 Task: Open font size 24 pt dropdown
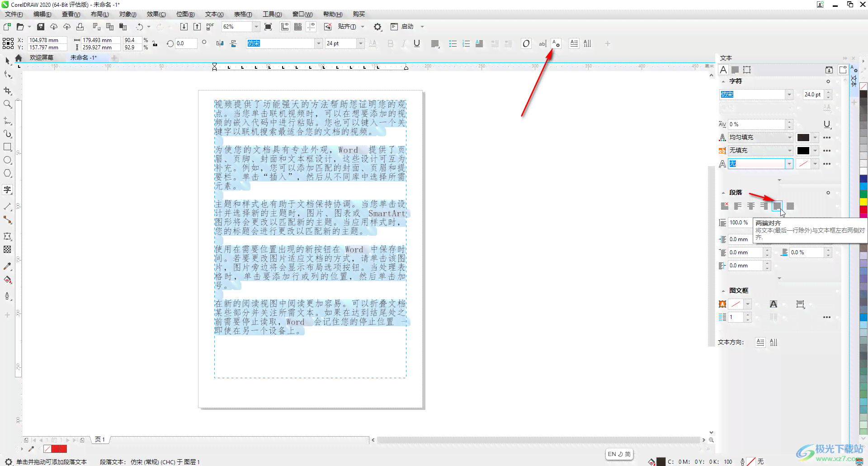[360, 43]
